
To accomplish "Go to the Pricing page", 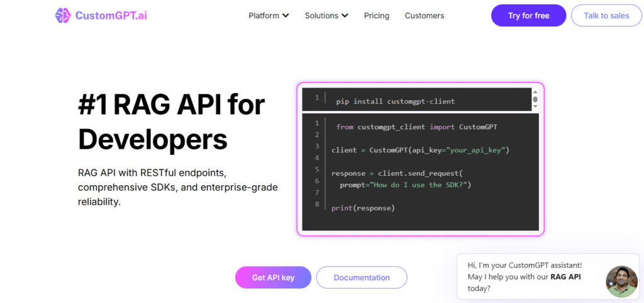I will tap(377, 16).
